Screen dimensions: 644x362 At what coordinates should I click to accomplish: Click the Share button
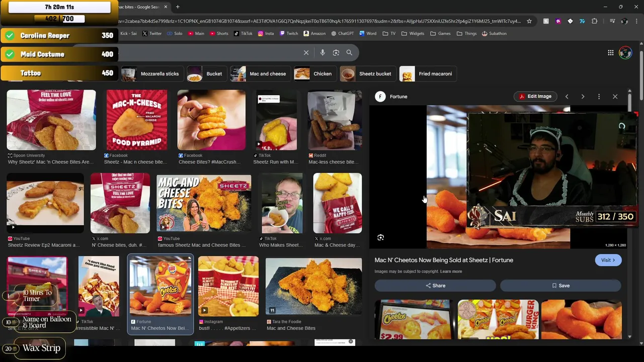(435, 286)
